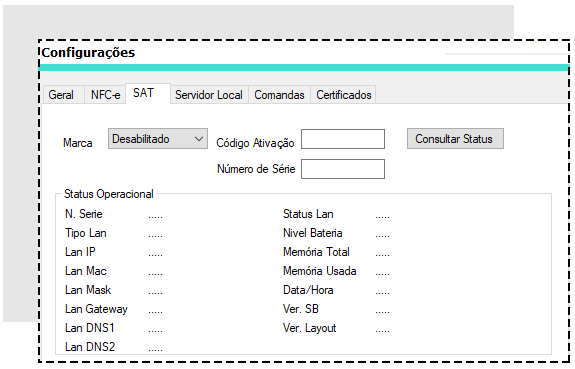Select the Lan IP status label

(80, 252)
